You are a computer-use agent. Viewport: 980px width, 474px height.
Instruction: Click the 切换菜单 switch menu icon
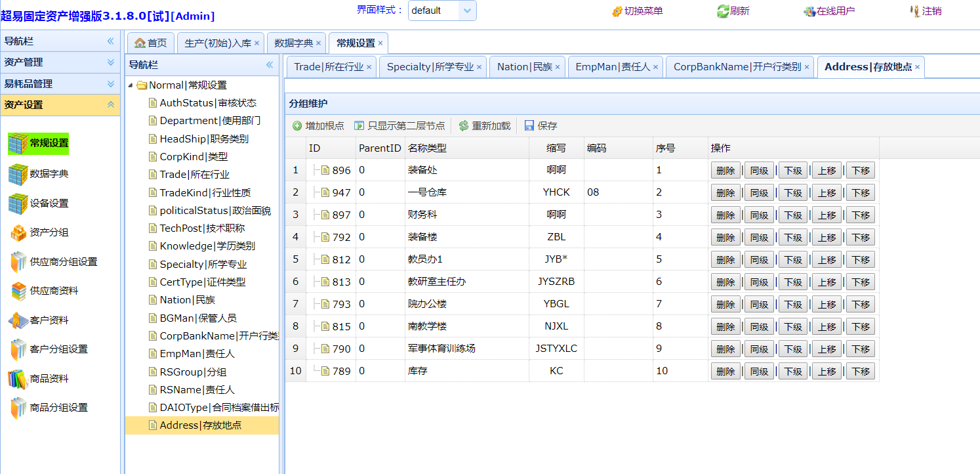[x=617, y=11]
